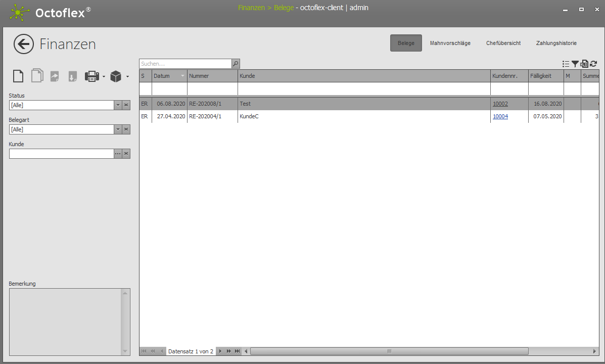This screenshot has height=364, width=605.
Task: Click the list view icon above table
Action: click(566, 64)
